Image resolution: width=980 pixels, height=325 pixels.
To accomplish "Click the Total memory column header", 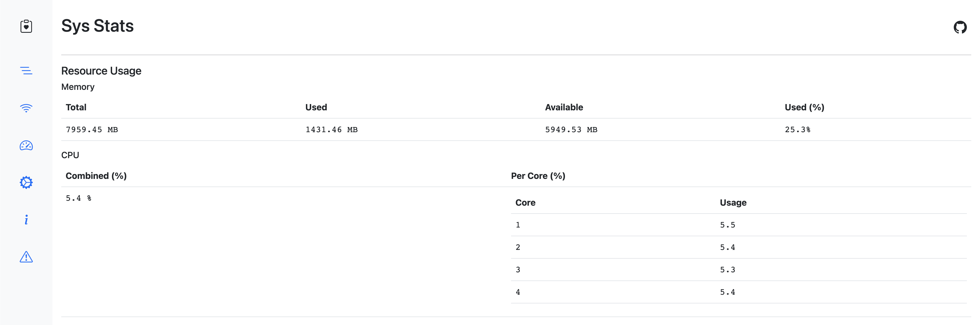I will click(x=76, y=108).
